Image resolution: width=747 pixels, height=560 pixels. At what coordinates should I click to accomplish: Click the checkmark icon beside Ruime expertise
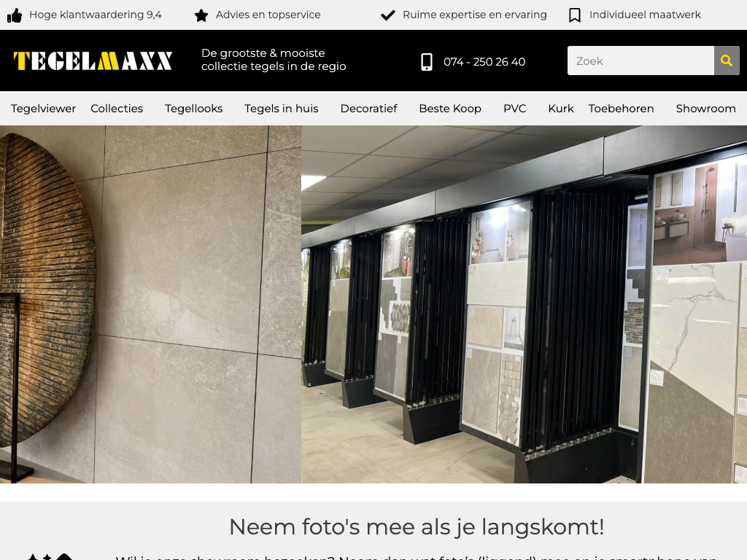[388, 15]
